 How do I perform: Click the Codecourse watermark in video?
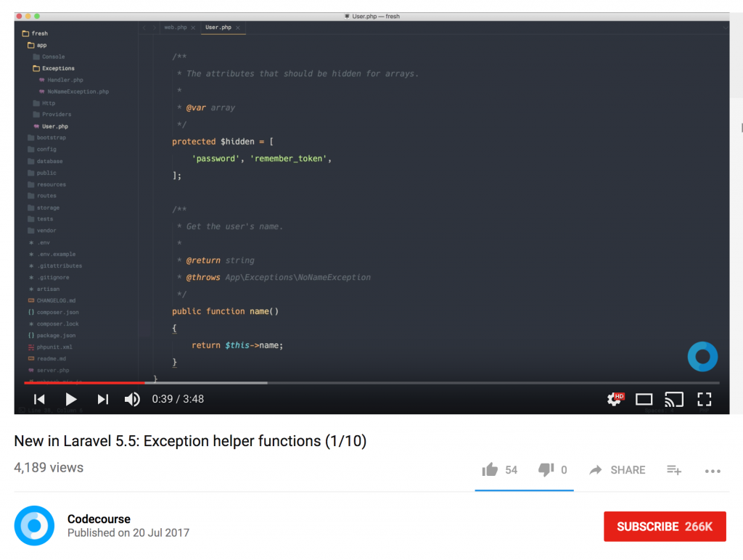coord(702,356)
